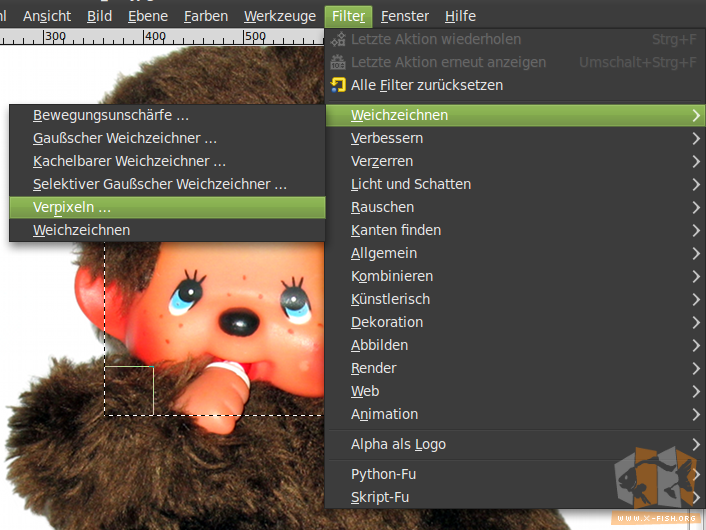Click the Letzte Aktion erneut anzeigen icon
The image size is (706, 530).
click(x=338, y=62)
